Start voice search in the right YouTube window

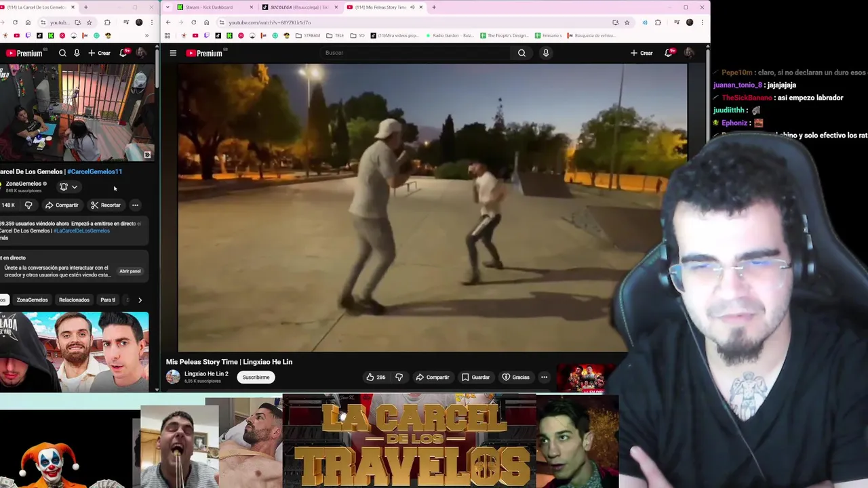546,53
